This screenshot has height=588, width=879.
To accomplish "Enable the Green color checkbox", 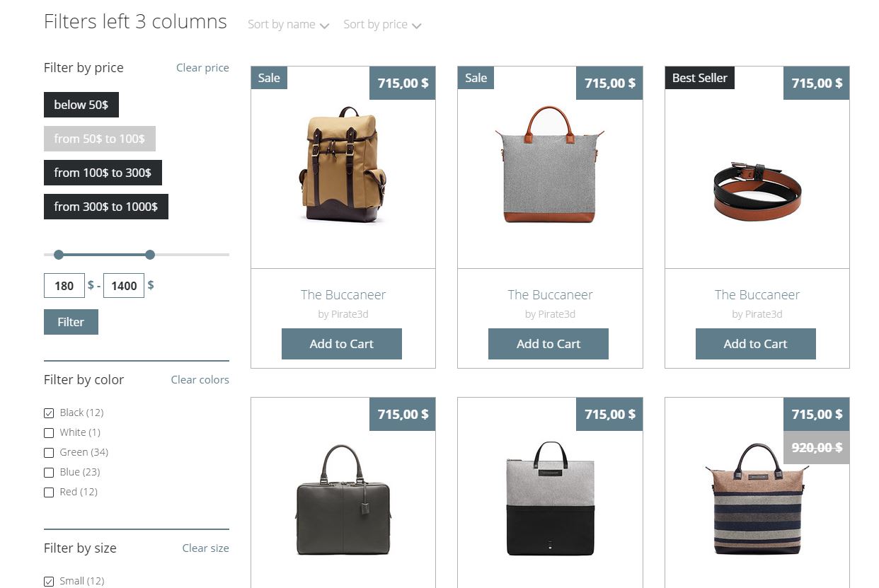I will [x=49, y=453].
